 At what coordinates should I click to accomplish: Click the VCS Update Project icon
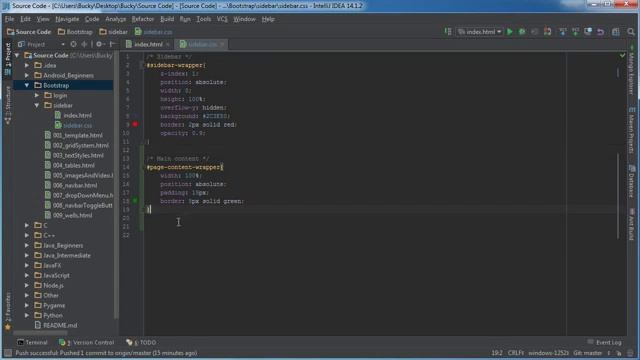click(x=563, y=32)
